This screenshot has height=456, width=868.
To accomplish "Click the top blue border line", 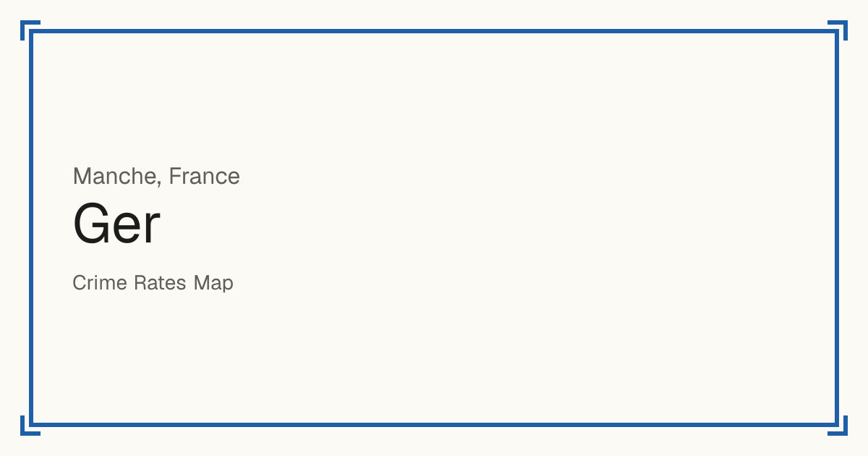I will (434, 31).
